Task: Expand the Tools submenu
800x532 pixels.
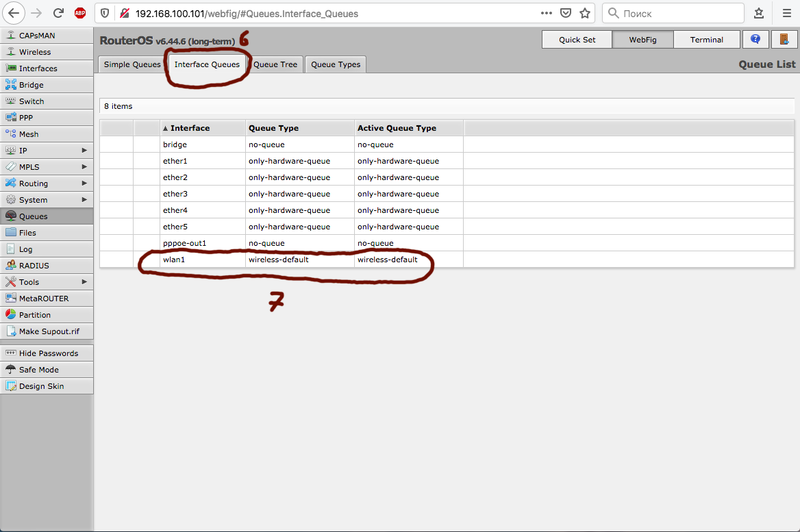Action: [x=84, y=281]
